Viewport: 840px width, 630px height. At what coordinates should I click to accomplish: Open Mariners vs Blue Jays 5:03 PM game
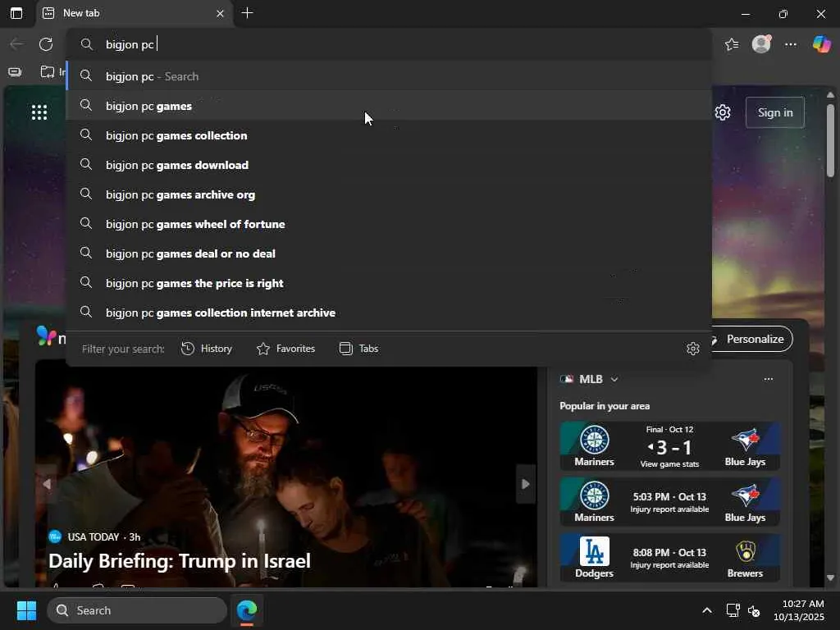669,501
